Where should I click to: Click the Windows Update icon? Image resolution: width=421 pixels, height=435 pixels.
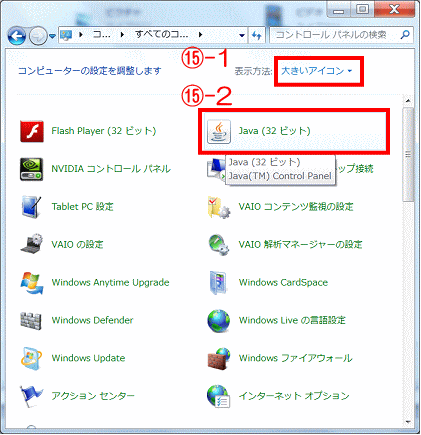[31, 358]
